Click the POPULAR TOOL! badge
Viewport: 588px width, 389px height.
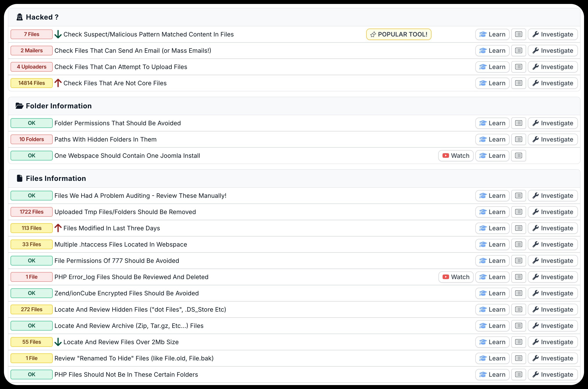click(x=399, y=34)
